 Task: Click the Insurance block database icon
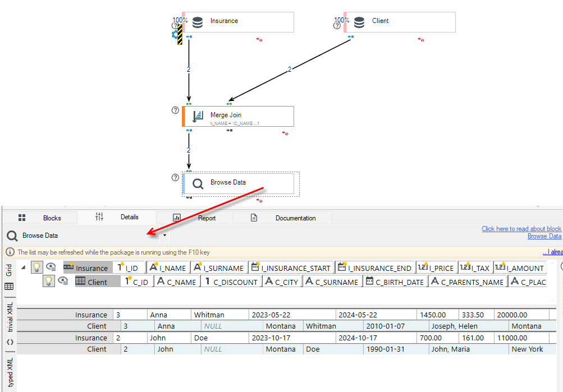pyautogui.click(x=198, y=22)
